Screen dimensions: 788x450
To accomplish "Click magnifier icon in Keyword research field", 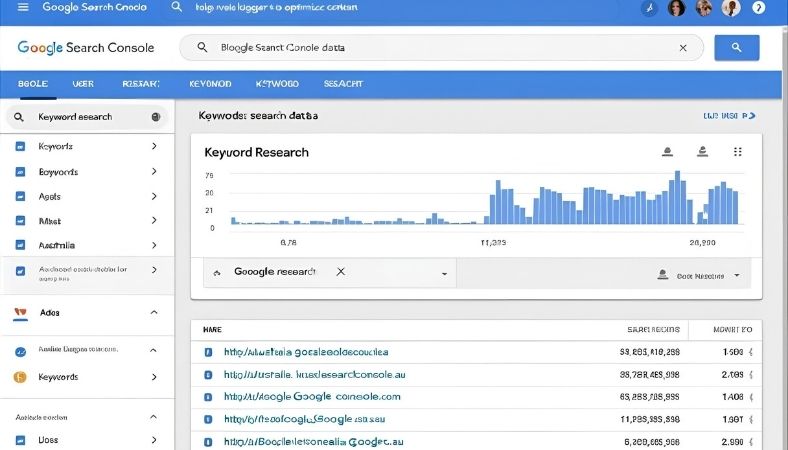I will pos(19,117).
